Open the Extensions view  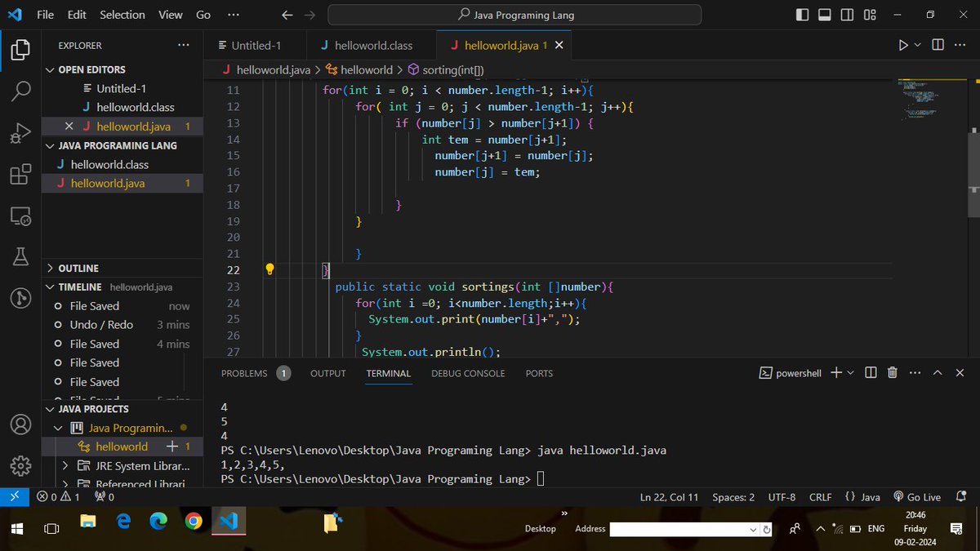[x=20, y=175]
